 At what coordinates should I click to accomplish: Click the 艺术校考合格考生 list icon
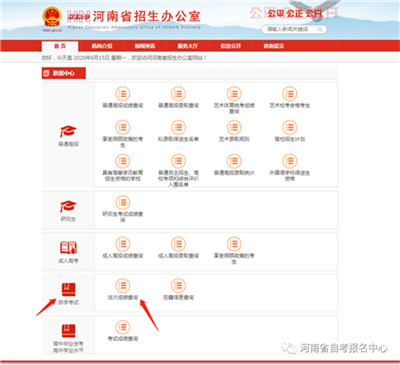point(290,94)
